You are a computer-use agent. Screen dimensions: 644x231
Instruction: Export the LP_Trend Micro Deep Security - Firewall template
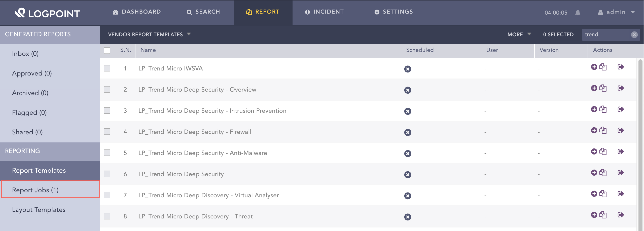[621, 130]
